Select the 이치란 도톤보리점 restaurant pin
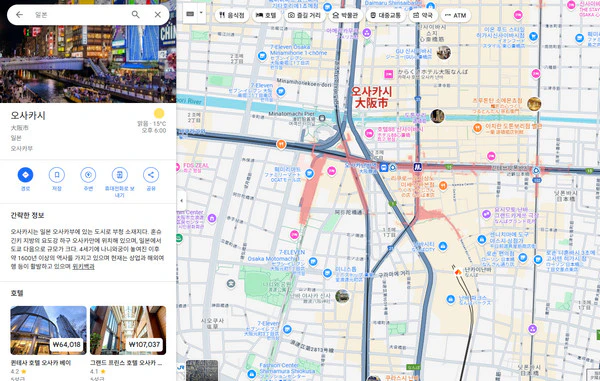Image resolution: width=600 pixels, height=381 pixels. click(477, 128)
